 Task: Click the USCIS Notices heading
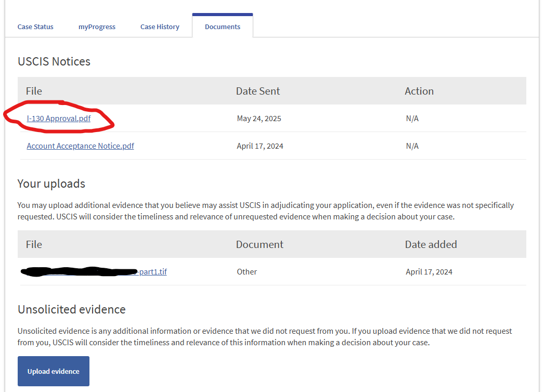[x=54, y=61]
